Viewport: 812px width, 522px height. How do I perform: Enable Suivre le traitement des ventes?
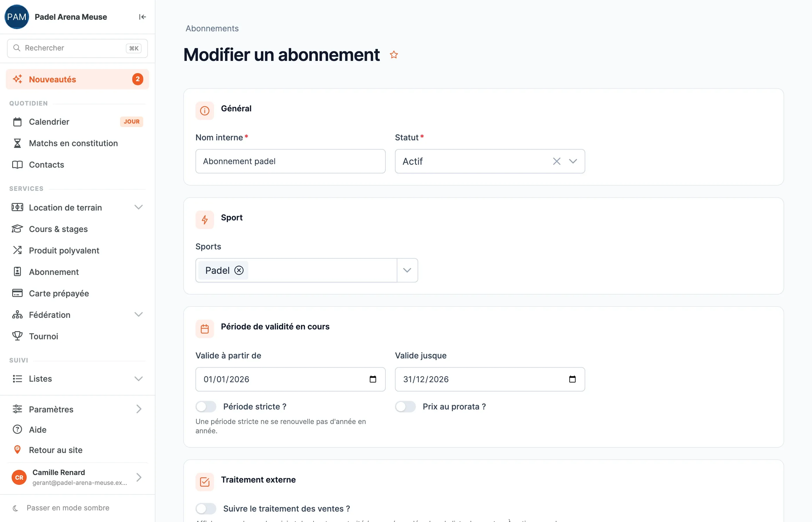coord(206,508)
